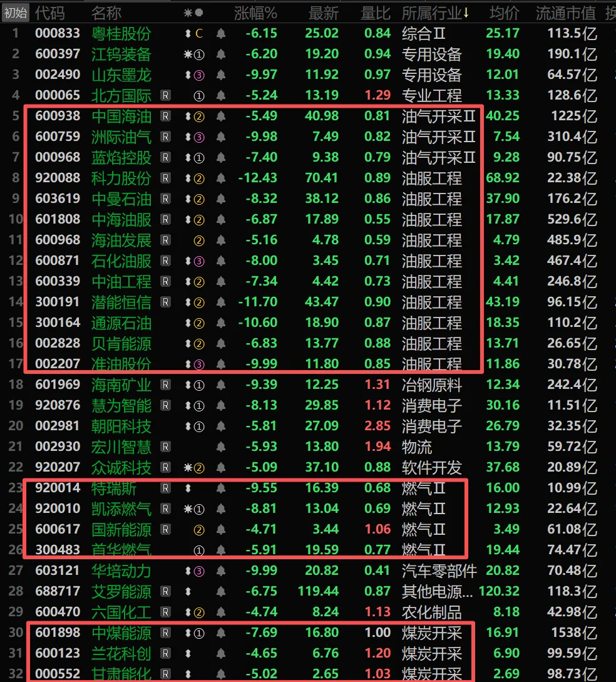Click the circled 3 marker for 山东墨龙
Viewport: 616px width, 682px height.
199,75
